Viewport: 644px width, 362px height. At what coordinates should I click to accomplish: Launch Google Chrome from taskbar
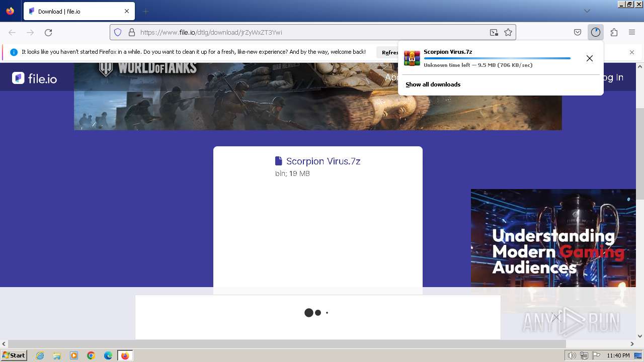point(91,355)
